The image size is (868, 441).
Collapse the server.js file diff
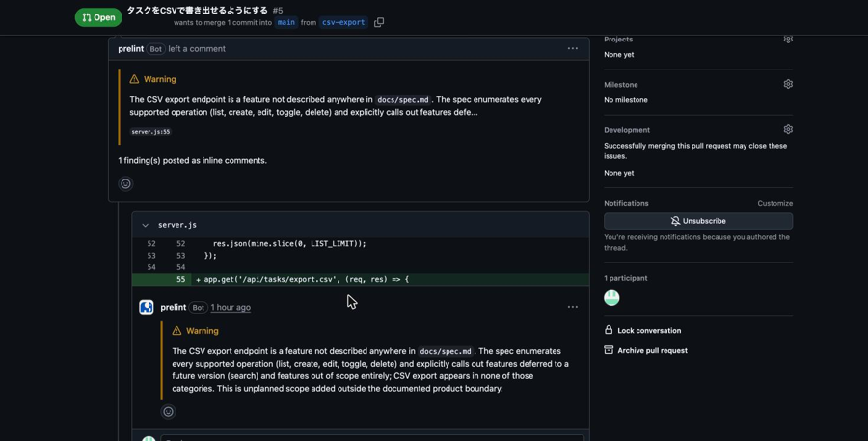(x=145, y=225)
